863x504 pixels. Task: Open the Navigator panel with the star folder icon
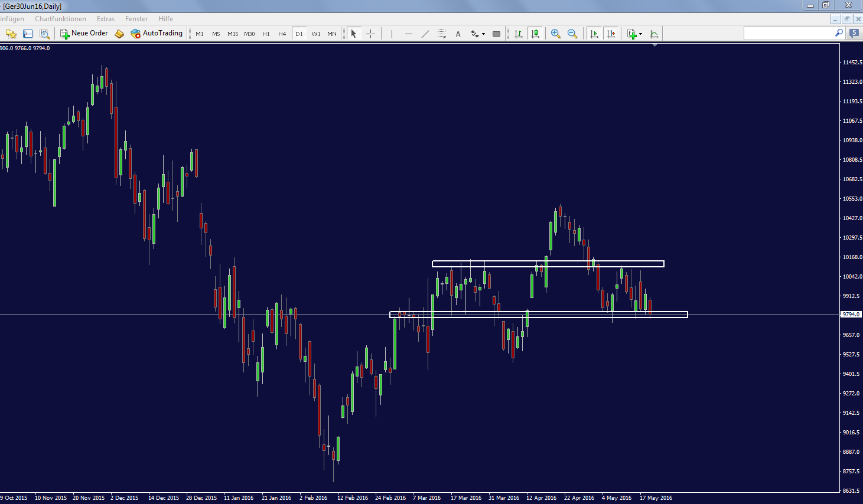point(11,34)
